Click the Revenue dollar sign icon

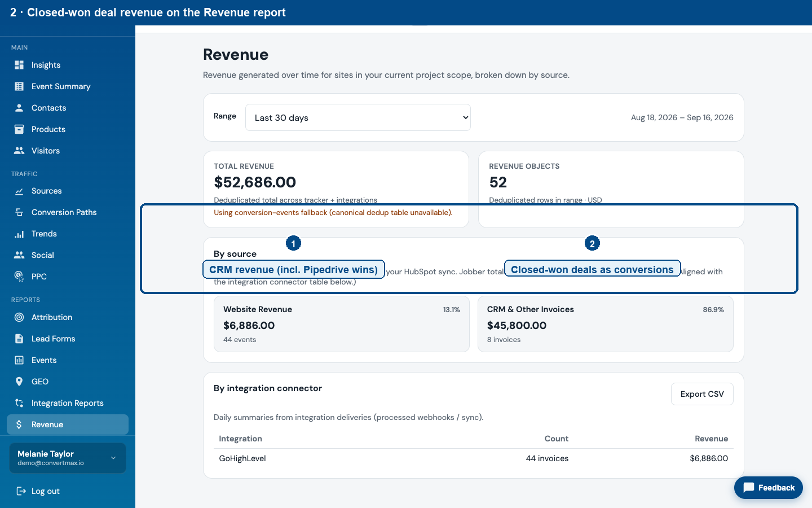pos(19,424)
